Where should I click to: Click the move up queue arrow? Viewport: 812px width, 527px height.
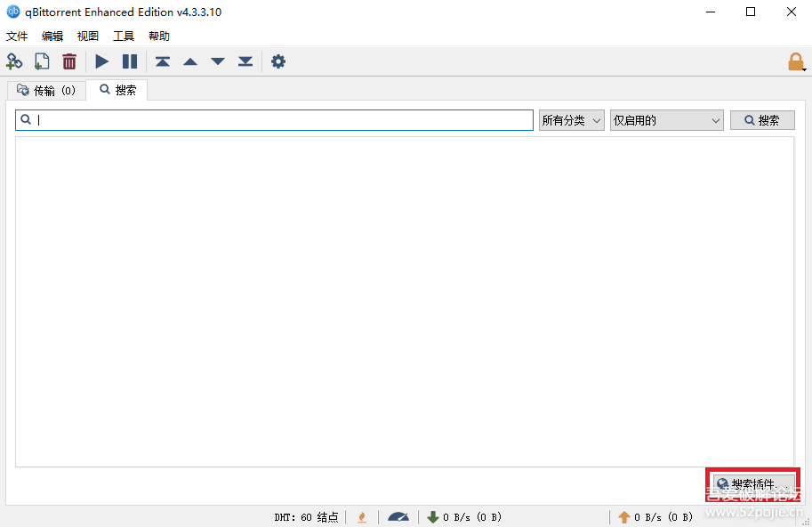[190, 61]
